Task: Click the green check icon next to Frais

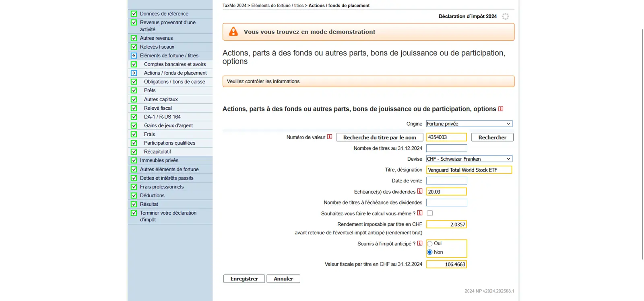Action: (134, 134)
